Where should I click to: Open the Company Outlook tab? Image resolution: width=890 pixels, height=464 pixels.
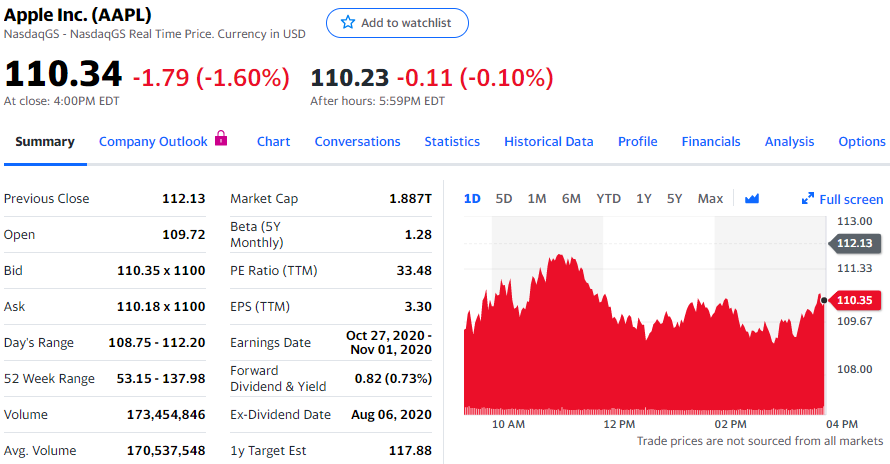coord(153,141)
